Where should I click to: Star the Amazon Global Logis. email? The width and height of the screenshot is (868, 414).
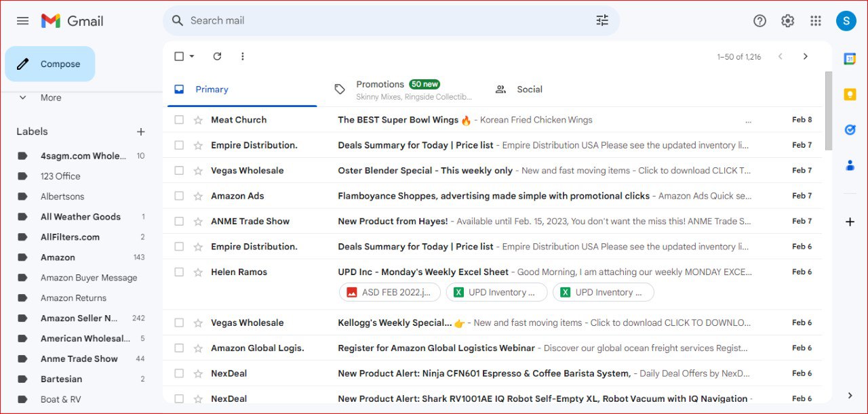pos(198,348)
